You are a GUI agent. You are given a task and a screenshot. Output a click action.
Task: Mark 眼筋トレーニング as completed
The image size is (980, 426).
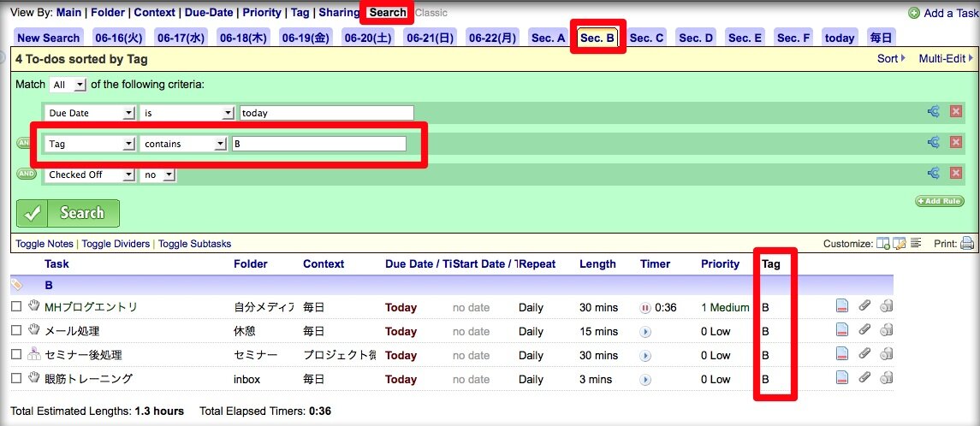(x=16, y=378)
